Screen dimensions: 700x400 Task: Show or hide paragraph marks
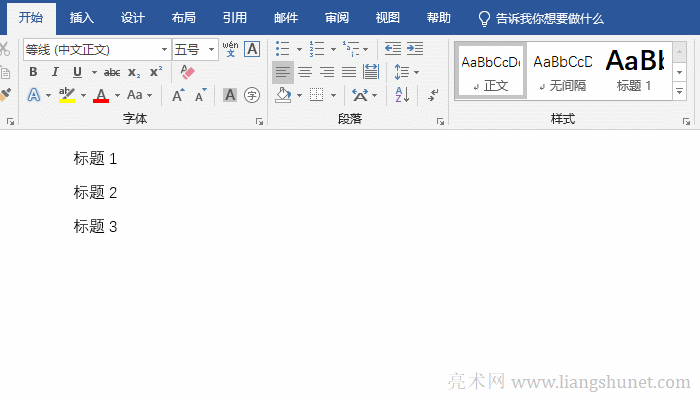pos(433,95)
